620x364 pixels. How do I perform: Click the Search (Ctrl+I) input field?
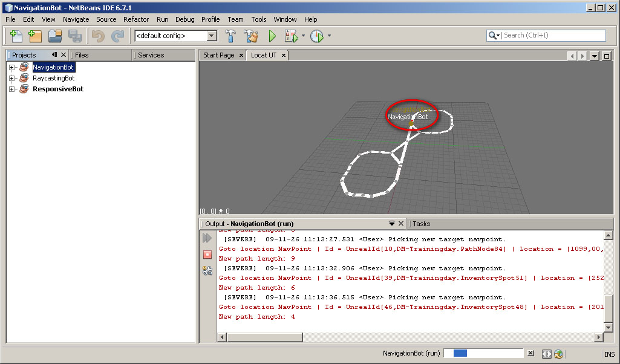click(553, 35)
